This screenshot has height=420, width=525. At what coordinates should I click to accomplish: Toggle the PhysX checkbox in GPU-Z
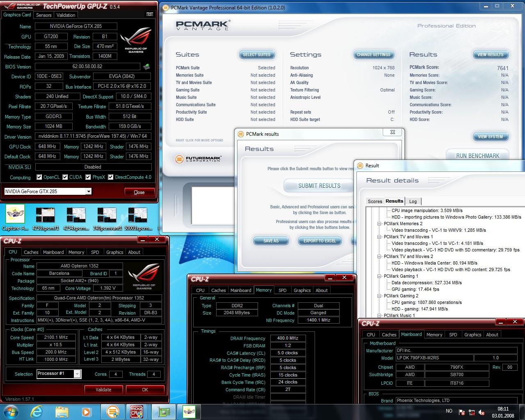[88, 177]
